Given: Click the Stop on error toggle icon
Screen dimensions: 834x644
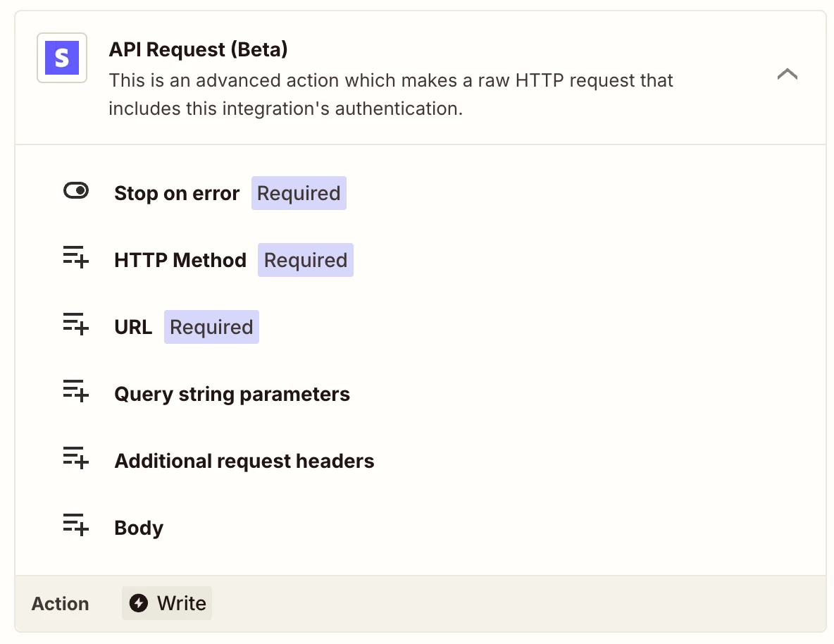Looking at the screenshot, I should (x=76, y=191).
